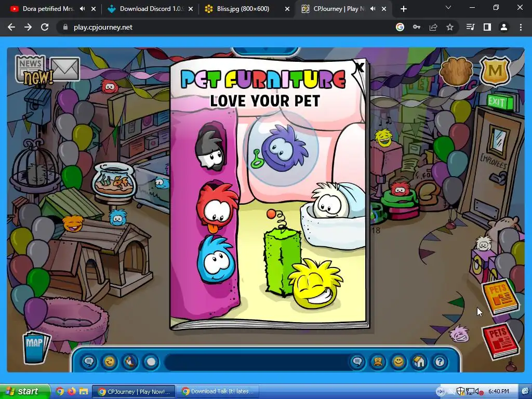Open Chrome profile icon
Viewport: 532px width, 399px height.
[504, 27]
